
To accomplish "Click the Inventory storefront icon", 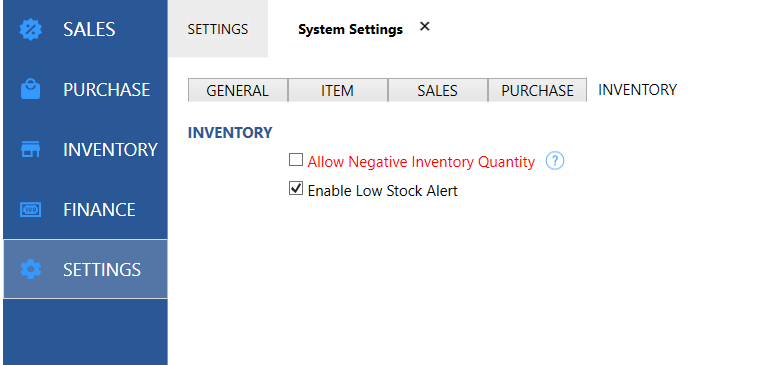I will pyautogui.click(x=30, y=150).
